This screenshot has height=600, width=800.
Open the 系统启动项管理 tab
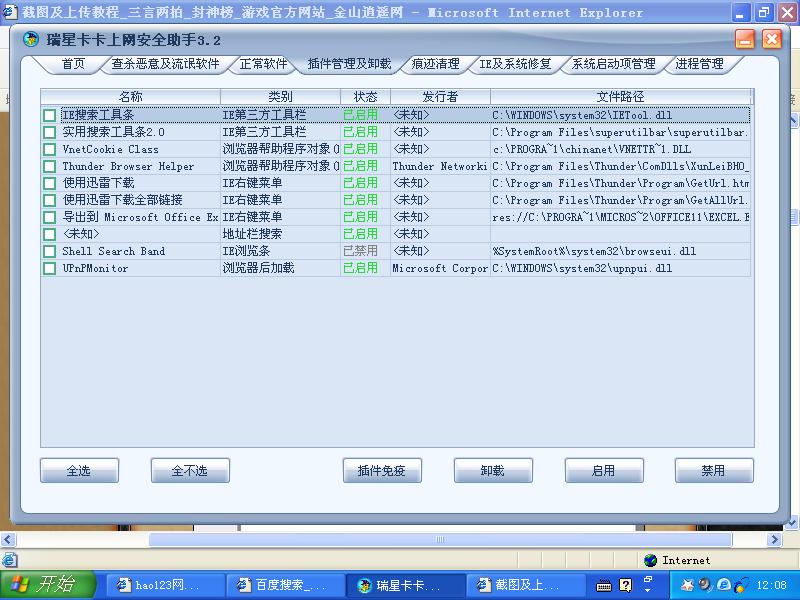tap(614, 64)
